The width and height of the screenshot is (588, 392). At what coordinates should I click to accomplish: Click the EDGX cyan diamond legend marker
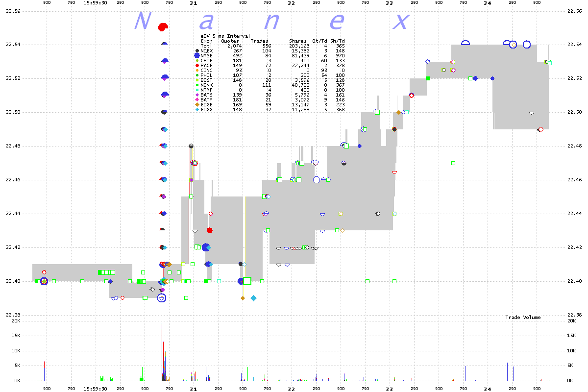197,109
